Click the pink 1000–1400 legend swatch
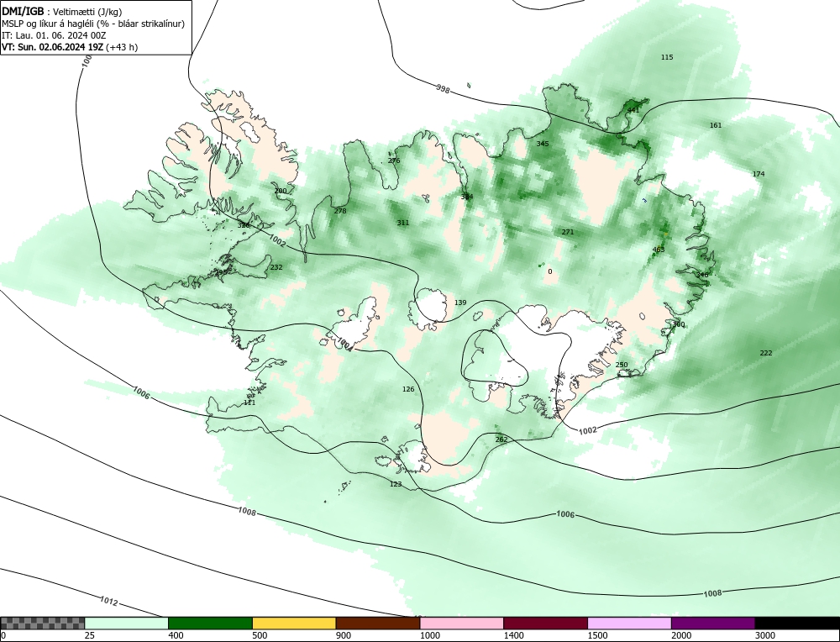 (x=462, y=623)
